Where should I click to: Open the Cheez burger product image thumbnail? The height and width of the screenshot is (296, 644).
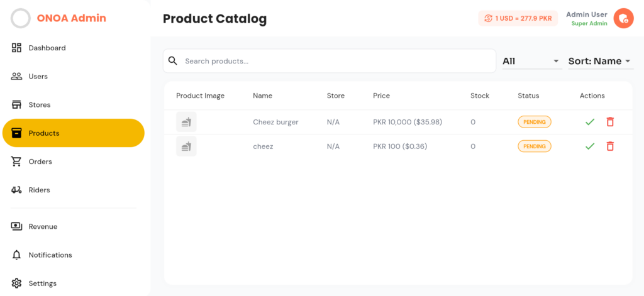coord(186,122)
